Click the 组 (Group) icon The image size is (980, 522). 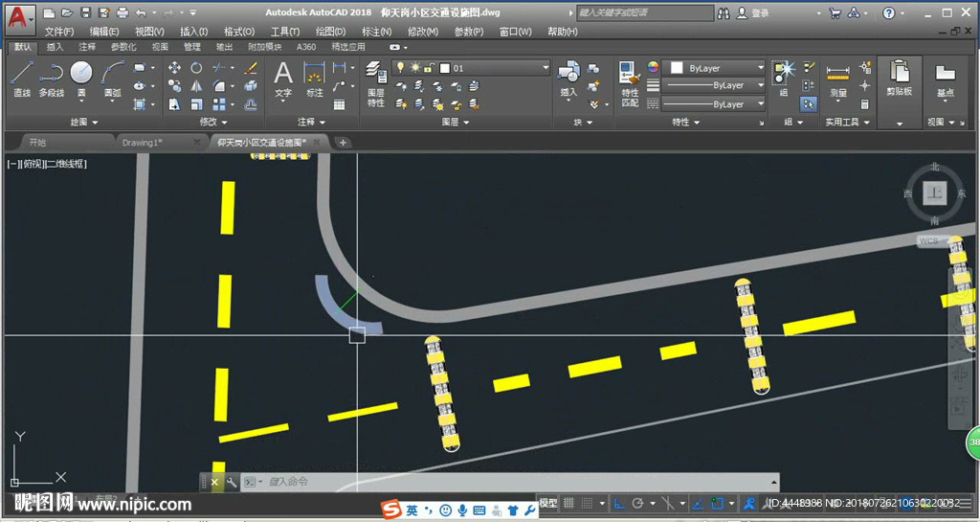(783, 79)
